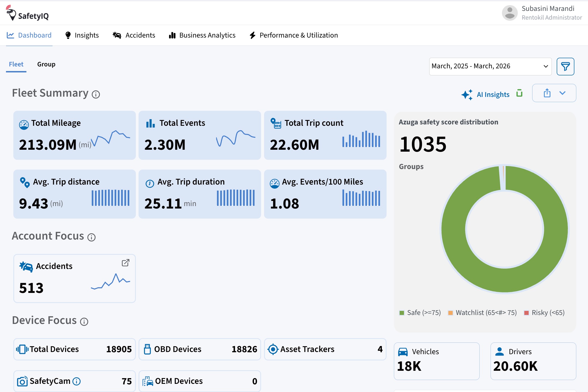Open the filter funnel button

(x=565, y=66)
